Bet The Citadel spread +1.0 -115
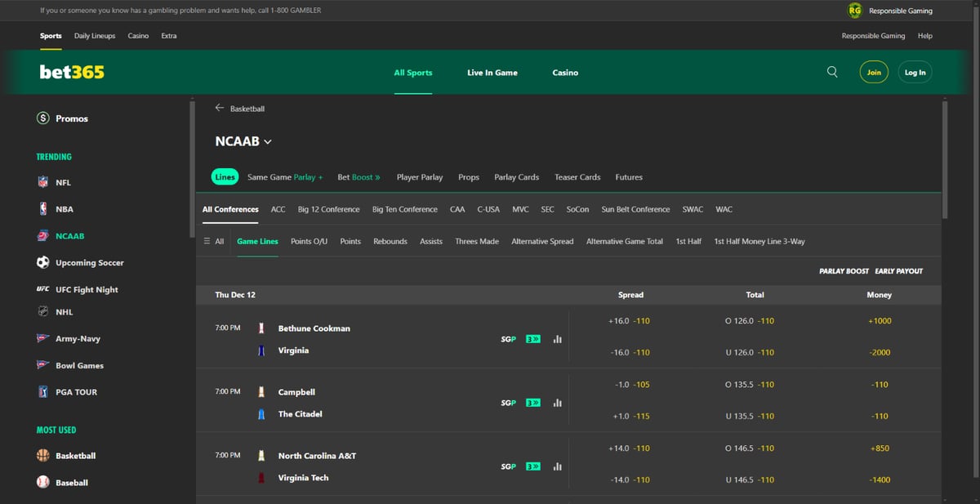The height and width of the screenshot is (504, 980). click(630, 417)
